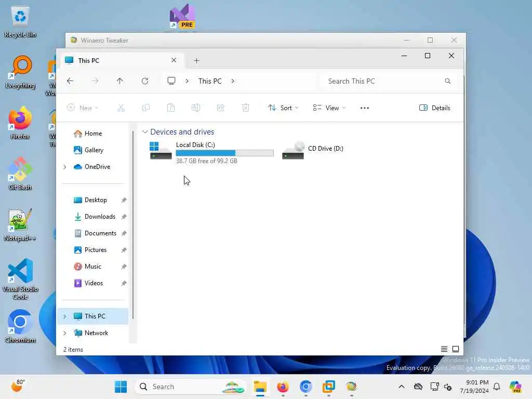
Task: Go to Home in navigation pane
Action: point(93,134)
